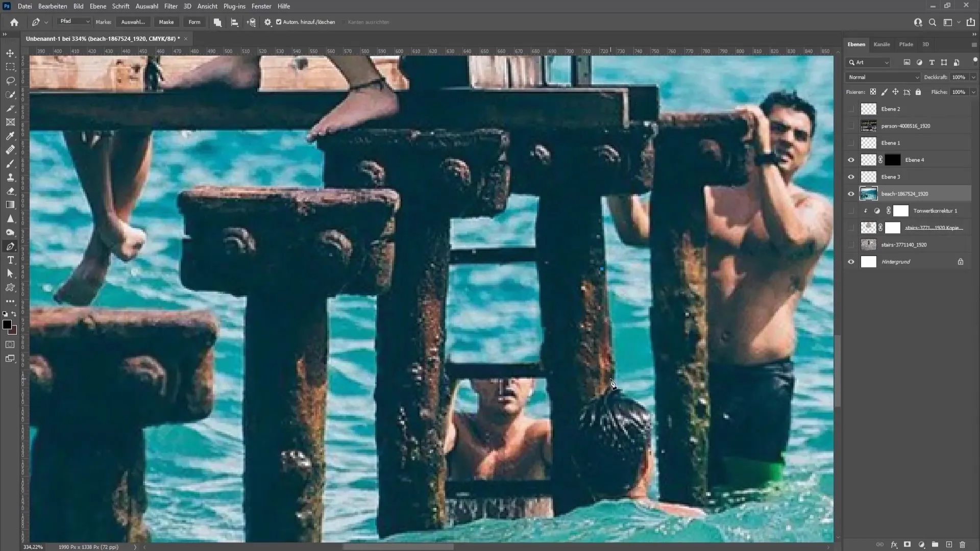Select the stairs-3771140_1920 layer thumbnail
The image size is (980, 551).
[x=868, y=244]
